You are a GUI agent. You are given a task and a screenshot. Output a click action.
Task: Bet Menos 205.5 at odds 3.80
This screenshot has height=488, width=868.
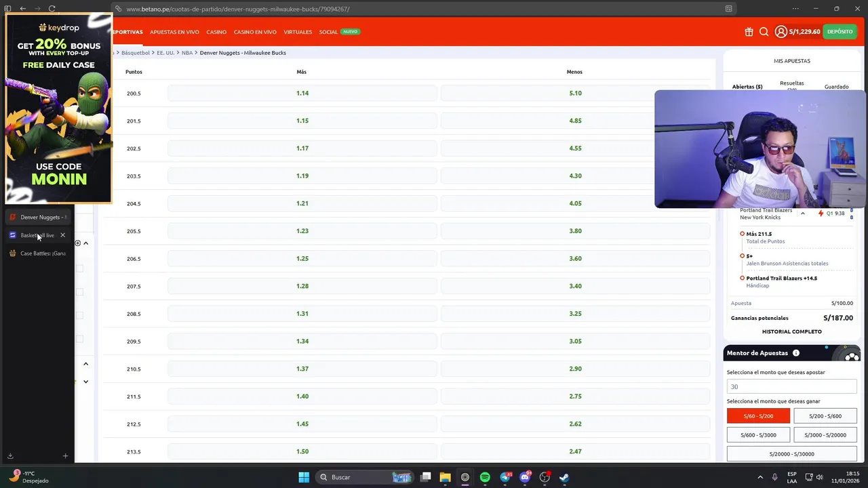575,231
